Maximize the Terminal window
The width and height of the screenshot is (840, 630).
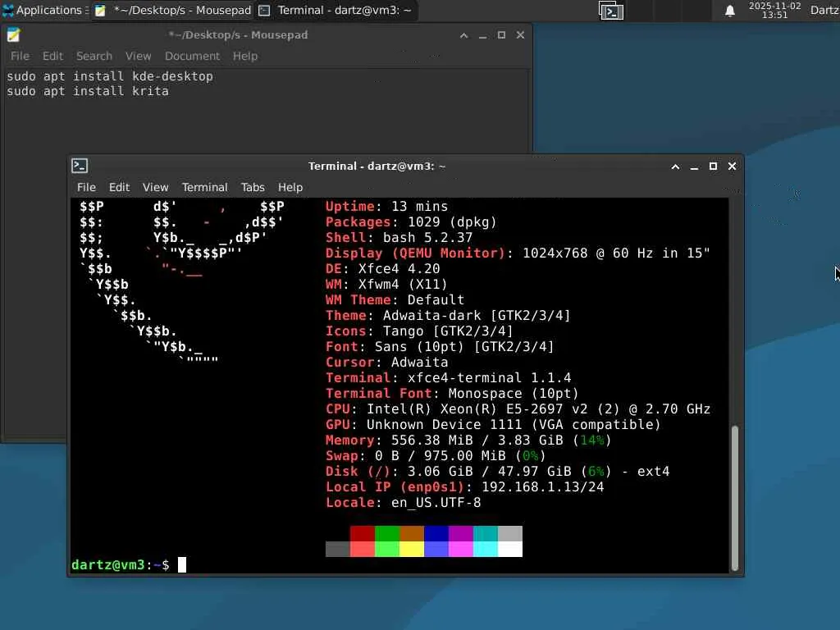(713, 167)
